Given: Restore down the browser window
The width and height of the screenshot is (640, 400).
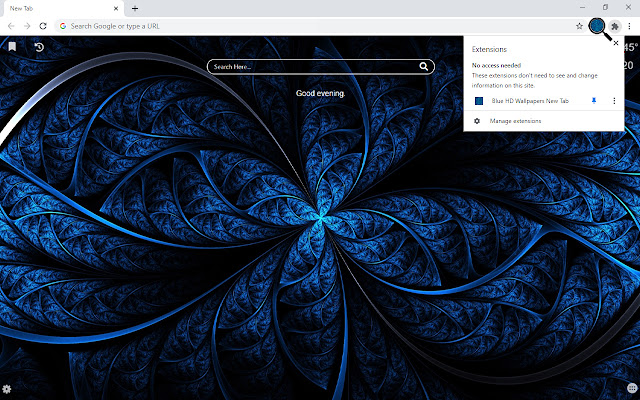Looking at the screenshot, I should pyautogui.click(x=605, y=7).
